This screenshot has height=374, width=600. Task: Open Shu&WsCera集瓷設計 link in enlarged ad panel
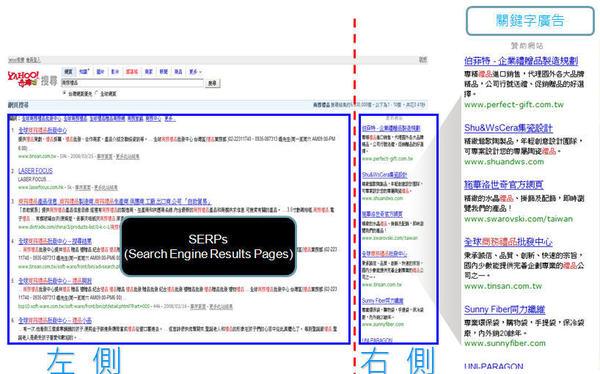point(509,128)
